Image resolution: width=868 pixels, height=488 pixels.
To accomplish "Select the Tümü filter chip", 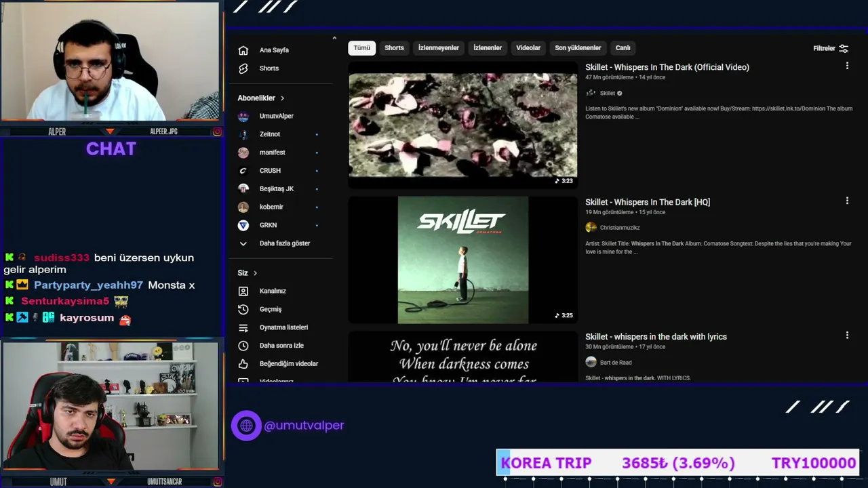I will (x=362, y=48).
